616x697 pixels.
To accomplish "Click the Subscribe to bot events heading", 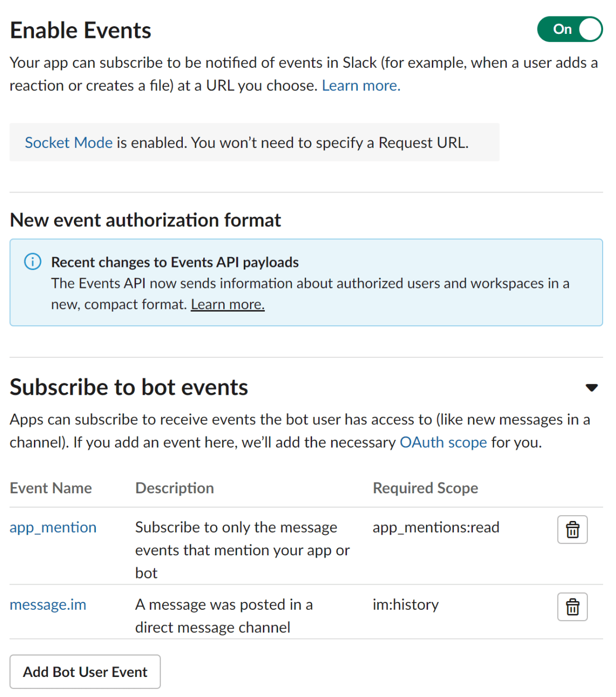I will point(129,388).
